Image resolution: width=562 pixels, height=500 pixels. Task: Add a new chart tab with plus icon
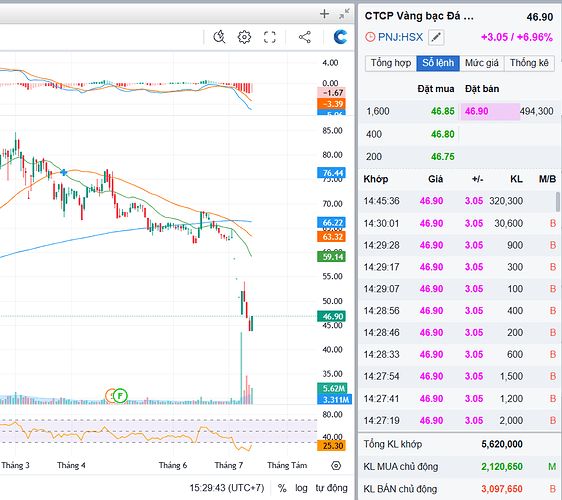(324, 14)
